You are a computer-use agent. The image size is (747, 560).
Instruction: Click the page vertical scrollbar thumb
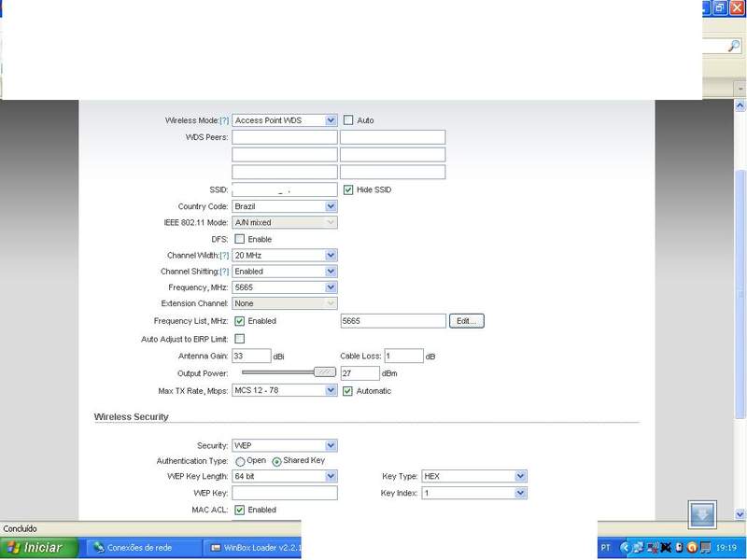click(740, 295)
